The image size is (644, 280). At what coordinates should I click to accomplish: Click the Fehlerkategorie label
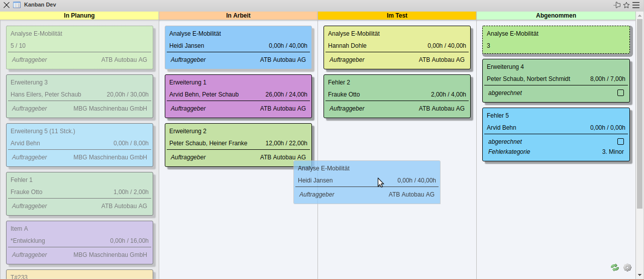[509, 152]
